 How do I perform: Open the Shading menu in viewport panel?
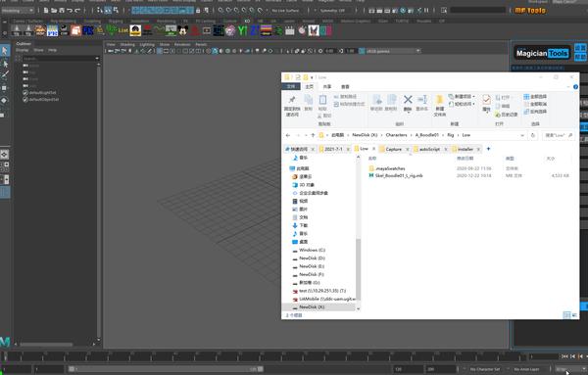[127, 44]
